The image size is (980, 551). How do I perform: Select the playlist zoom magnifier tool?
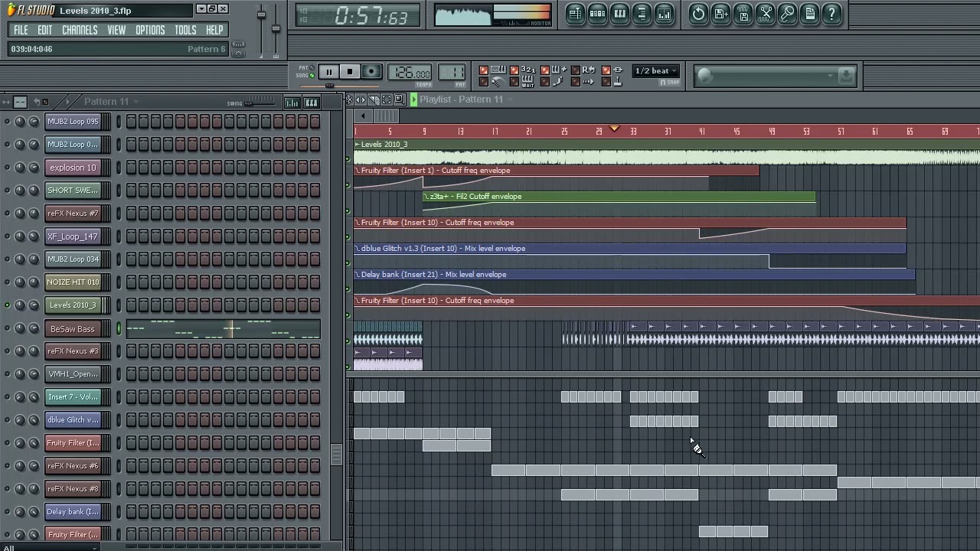[x=399, y=99]
